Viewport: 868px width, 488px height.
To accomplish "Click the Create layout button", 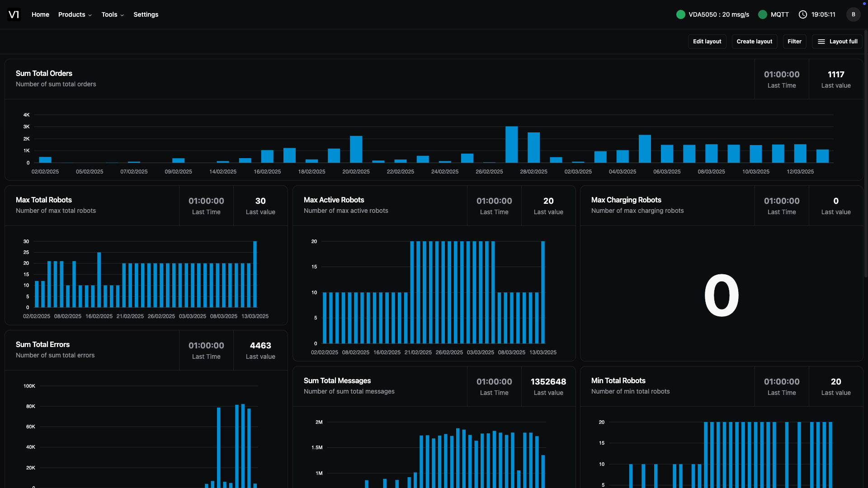I will pyautogui.click(x=755, y=42).
